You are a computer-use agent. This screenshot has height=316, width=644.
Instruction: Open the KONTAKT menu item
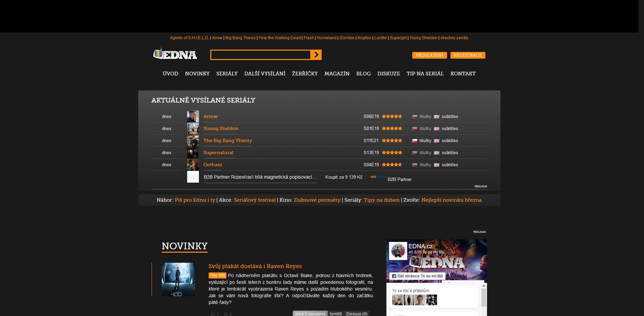coord(463,74)
